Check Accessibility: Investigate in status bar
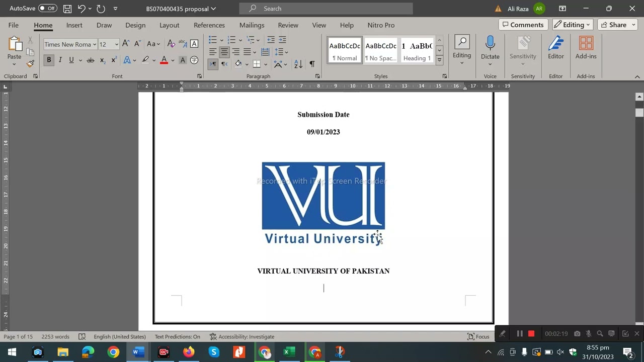This screenshot has width=644, height=362. [242, 336]
